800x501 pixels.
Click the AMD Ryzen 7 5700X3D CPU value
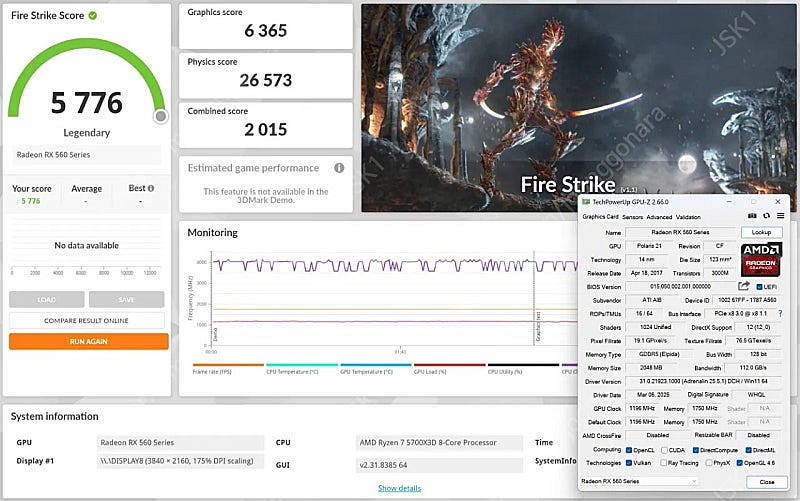pos(440,442)
